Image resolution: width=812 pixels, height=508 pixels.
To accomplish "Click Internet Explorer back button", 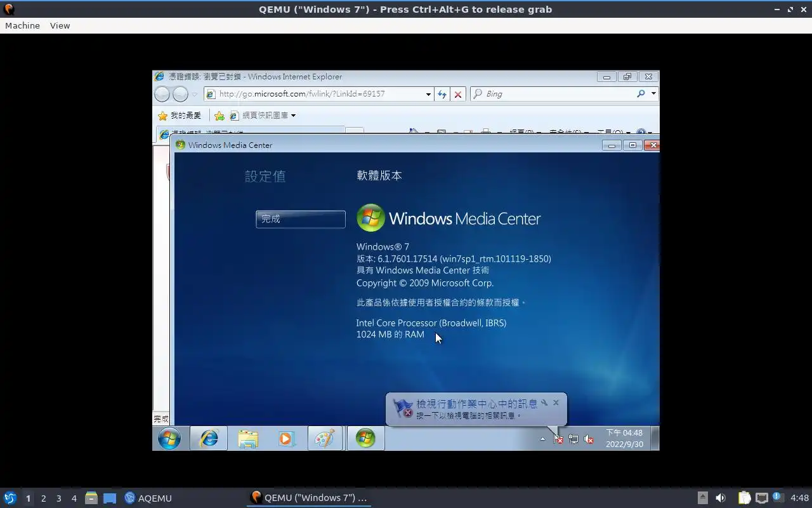I will click(162, 94).
